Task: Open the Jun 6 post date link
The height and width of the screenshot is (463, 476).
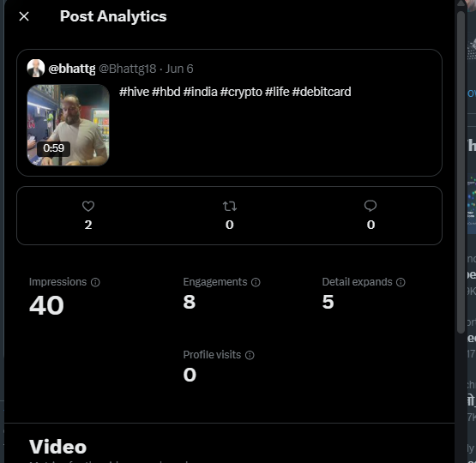Action: 179,69
